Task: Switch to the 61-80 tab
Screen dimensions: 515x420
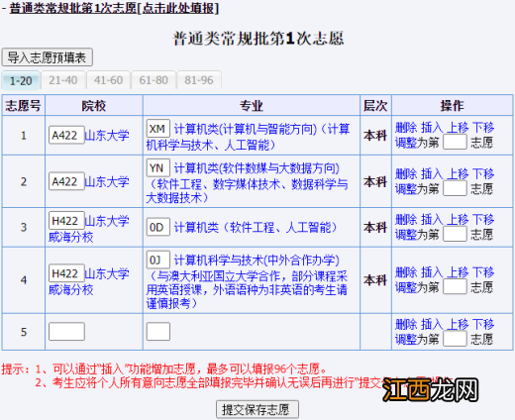Action: click(154, 80)
